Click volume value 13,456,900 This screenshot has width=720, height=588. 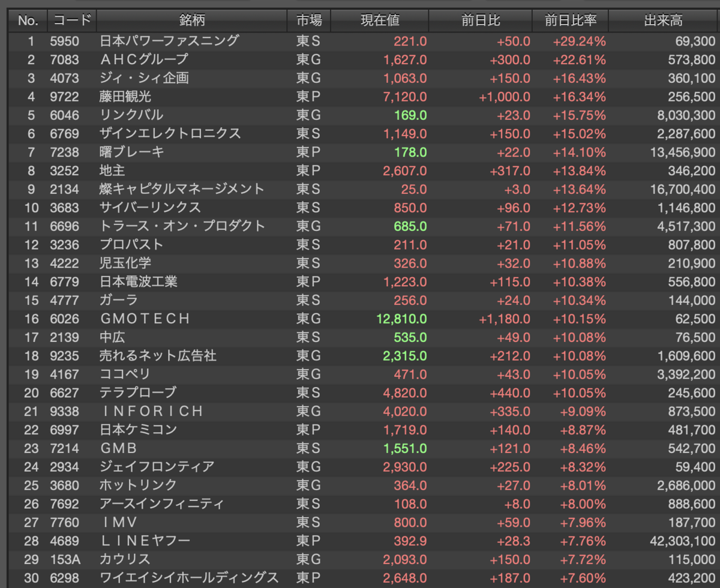[x=682, y=152]
